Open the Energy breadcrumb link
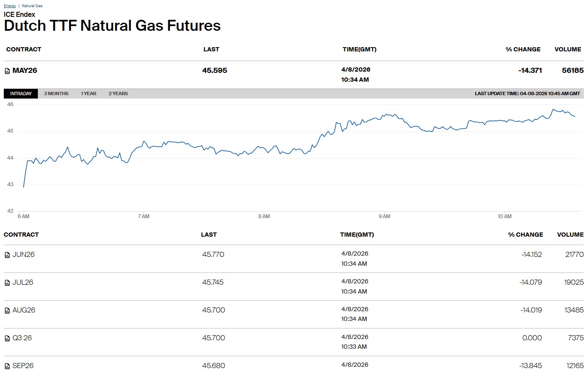Viewport: 588px width, 371px height. [x=10, y=6]
